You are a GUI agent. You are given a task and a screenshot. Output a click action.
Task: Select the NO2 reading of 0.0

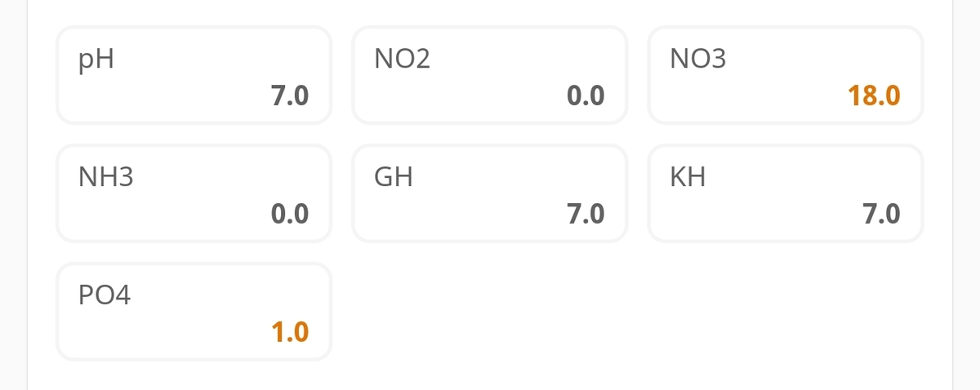(586, 96)
